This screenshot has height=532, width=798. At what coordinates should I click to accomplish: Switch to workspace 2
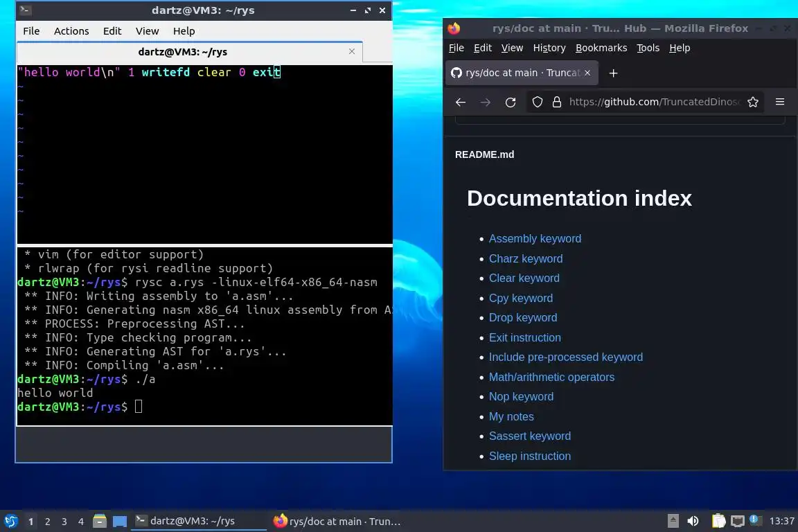tap(47, 522)
